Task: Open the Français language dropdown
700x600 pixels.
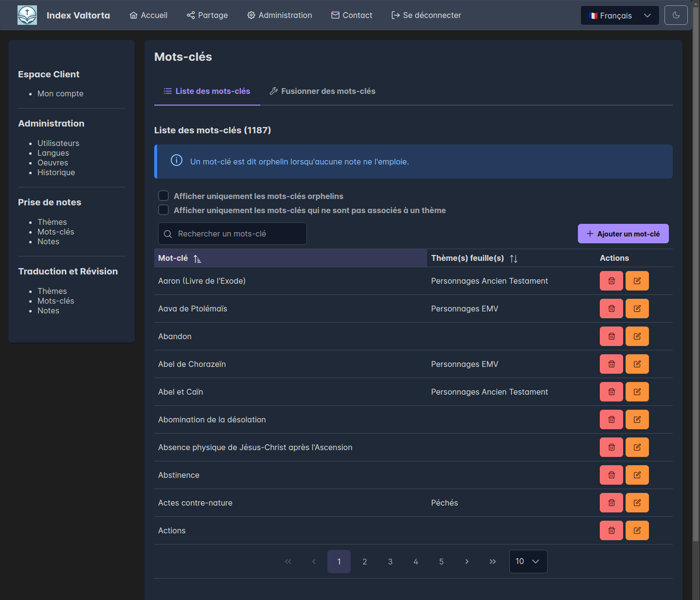Action: coord(619,16)
